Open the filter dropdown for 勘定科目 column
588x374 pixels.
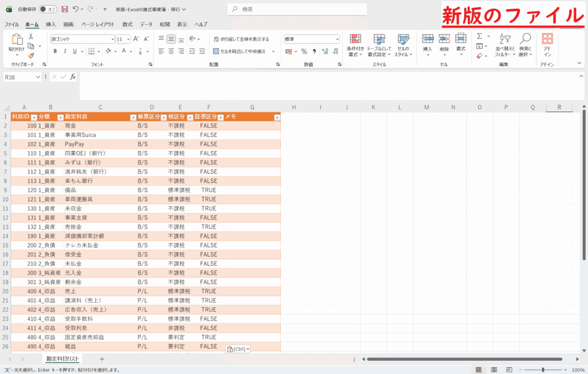coord(133,117)
